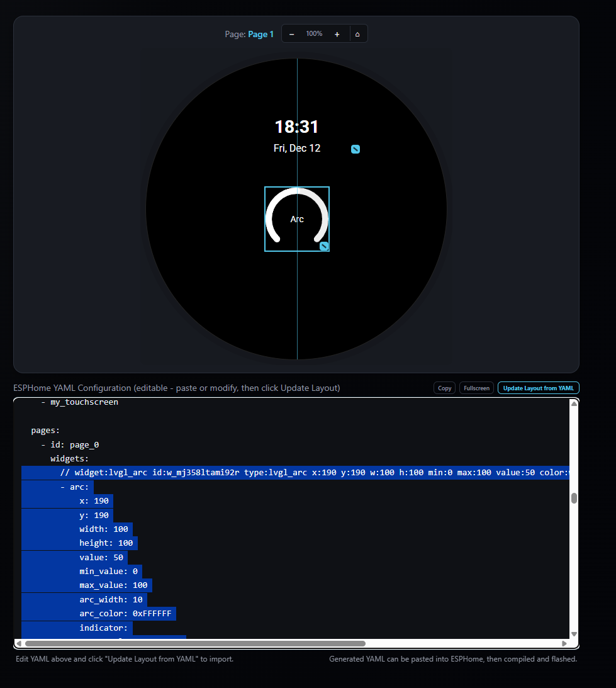This screenshot has height=688, width=616.
Task: Click the 'height: 100' line
Action: coord(106,543)
